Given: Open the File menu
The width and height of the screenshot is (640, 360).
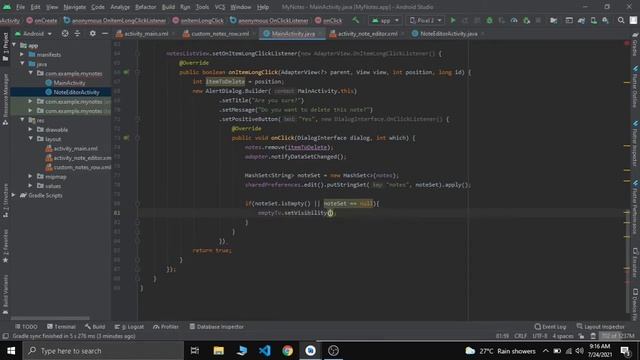Looking at the screenshot, I should tap(20, 7).
